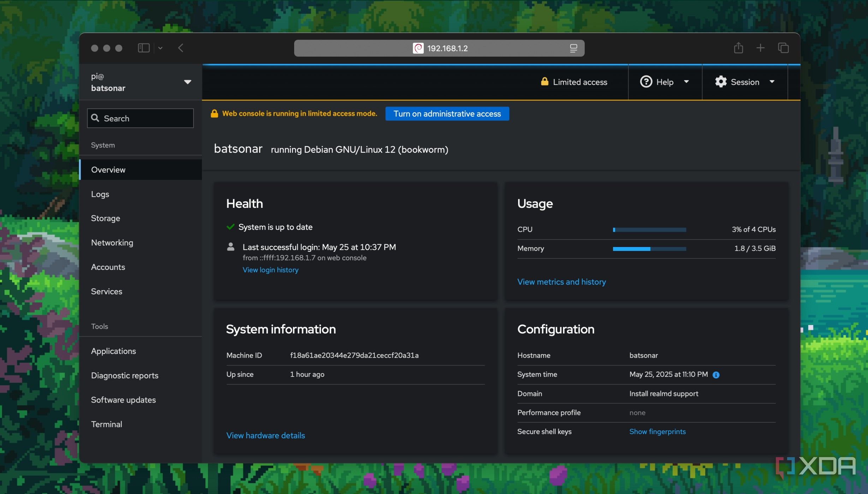Click View metrics and history link
Viewport: 868px width, 494px height.
(x=561, y=282)
